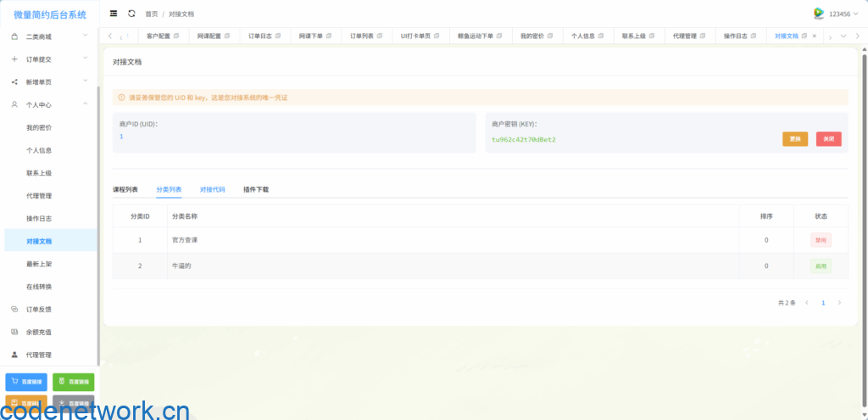Viewport: 868px width, 420px height.
Task: Click the user avatar icon
Action: [818, 14]
